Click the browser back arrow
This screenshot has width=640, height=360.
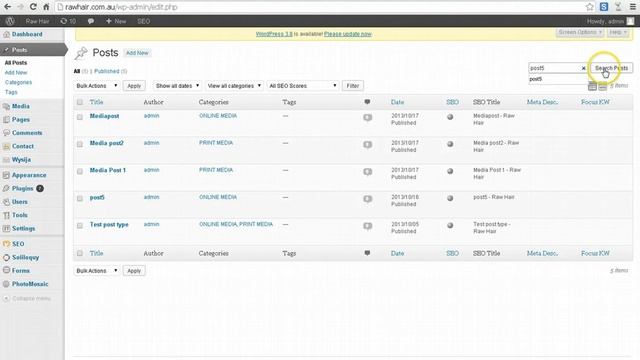coord(7,7)
